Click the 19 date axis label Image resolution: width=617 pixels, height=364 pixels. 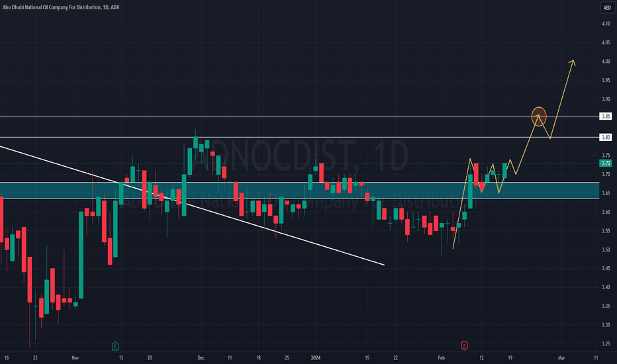[510, 357]
